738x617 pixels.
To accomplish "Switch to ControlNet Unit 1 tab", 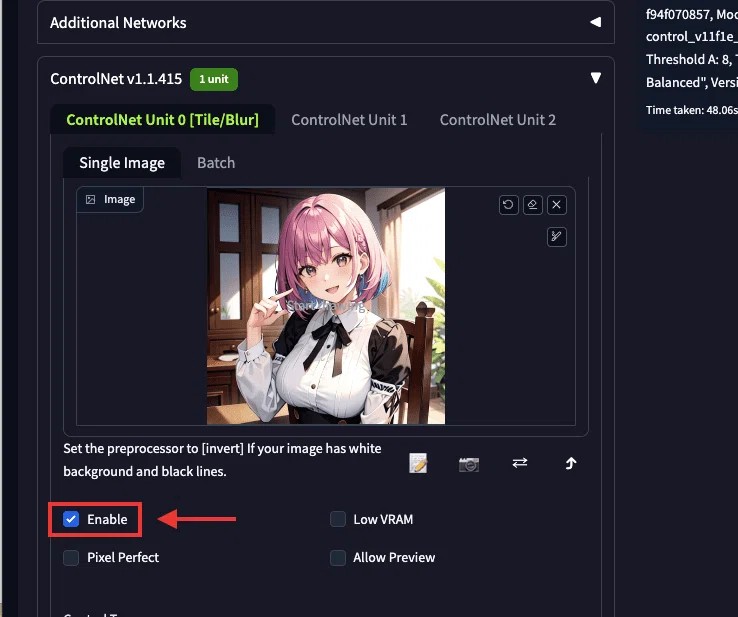I will (x=349, y=120).
